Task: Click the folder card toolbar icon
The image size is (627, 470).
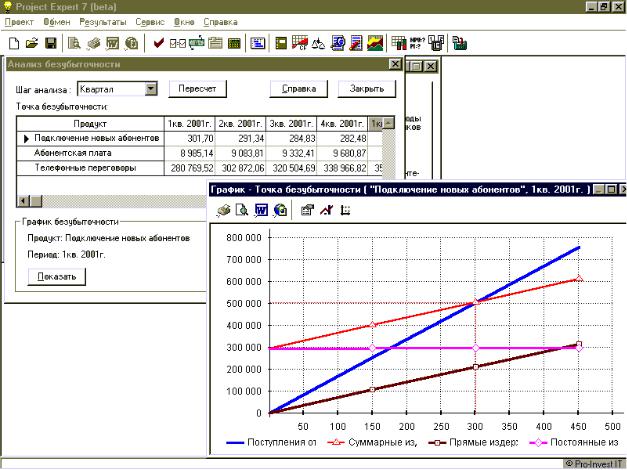Action: [x=215, y=43]
